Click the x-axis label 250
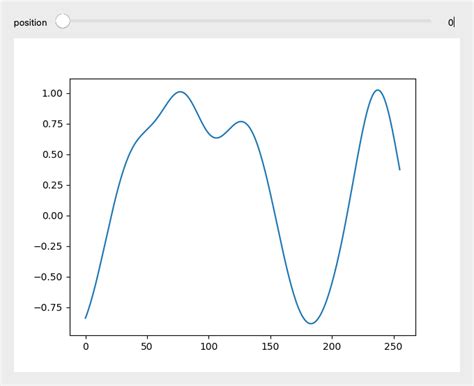Image resolution: width=474 pixels, height=386 pixels. (394, 347)
